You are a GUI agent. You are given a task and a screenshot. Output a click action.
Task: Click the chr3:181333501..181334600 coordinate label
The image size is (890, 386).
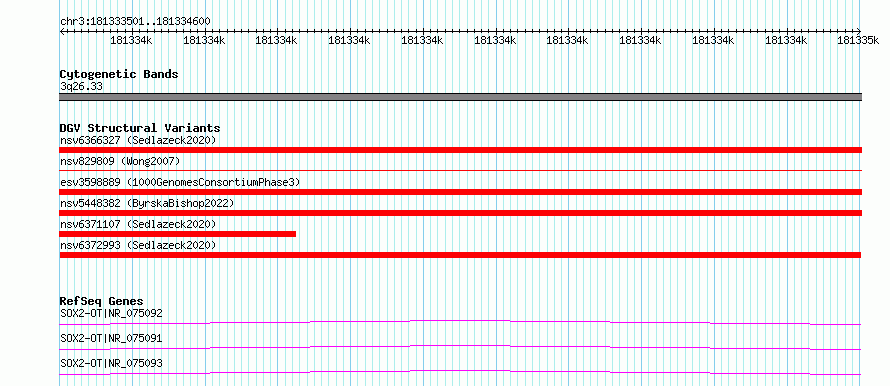click(x=135, y=22)
